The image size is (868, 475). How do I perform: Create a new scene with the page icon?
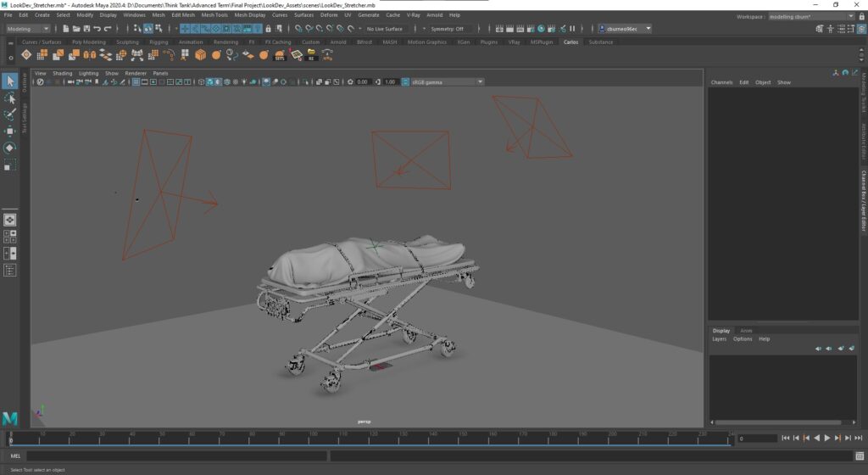tap(66, 29)
